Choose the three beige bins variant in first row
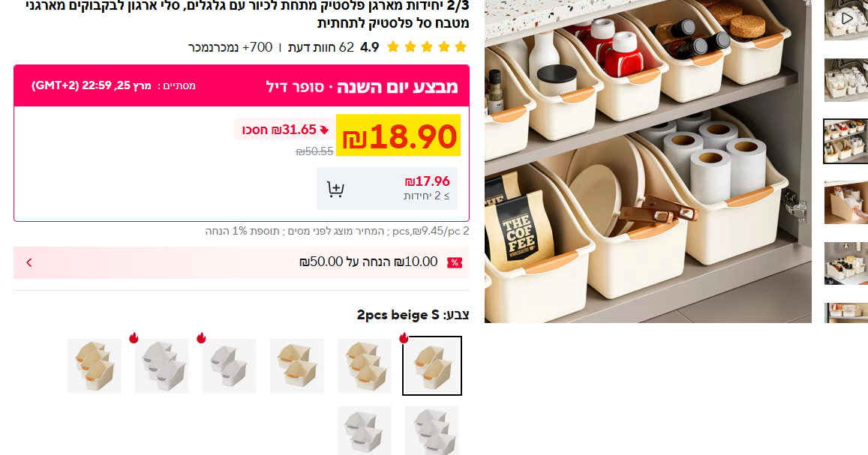The width and height of the screenshot is (868, 455). [x=365, y=366]
